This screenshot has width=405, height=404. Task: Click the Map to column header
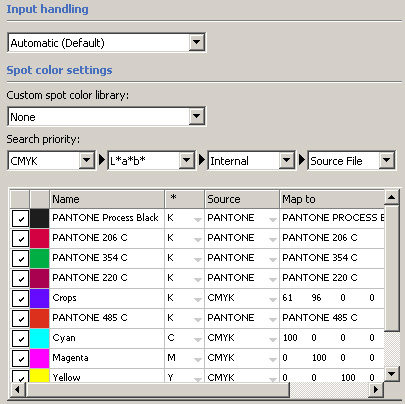(332, 199)
